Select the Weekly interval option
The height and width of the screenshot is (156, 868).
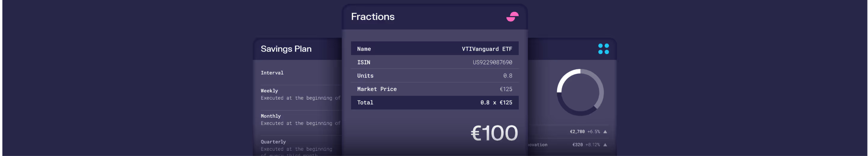269,91
